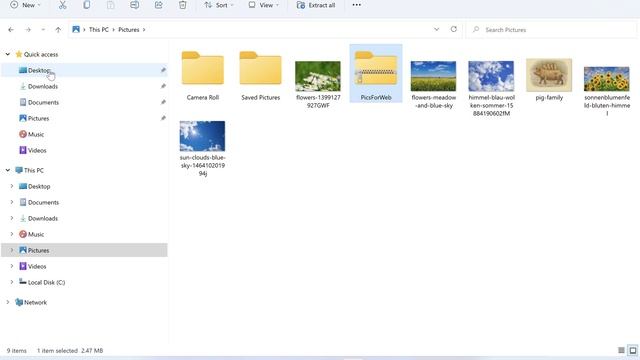The width and height of the screenshot is (640, 360).
Task: Click the Refresh button
Action: tap(453, 29)
